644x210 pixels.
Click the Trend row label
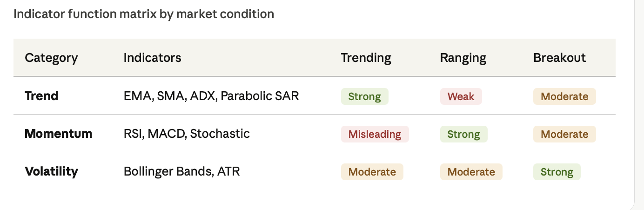tap(41, 96)
